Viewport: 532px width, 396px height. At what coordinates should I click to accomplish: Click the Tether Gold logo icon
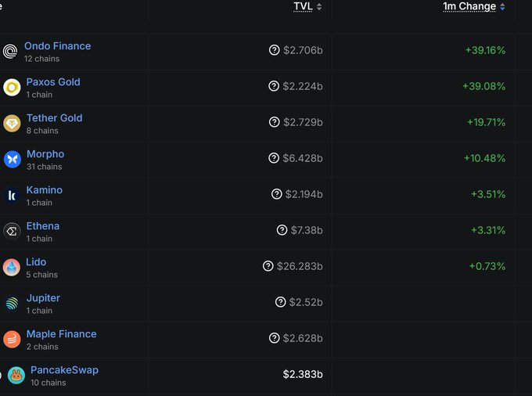tap(12, 124)
